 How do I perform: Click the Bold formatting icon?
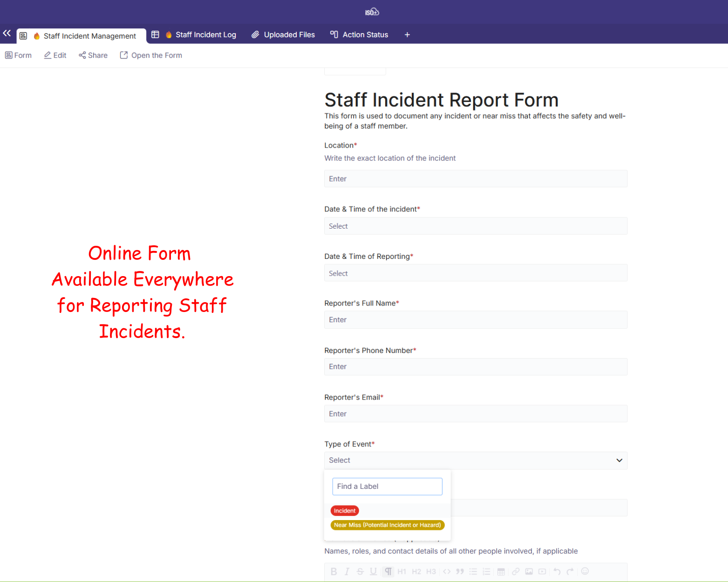pos(333,571)
